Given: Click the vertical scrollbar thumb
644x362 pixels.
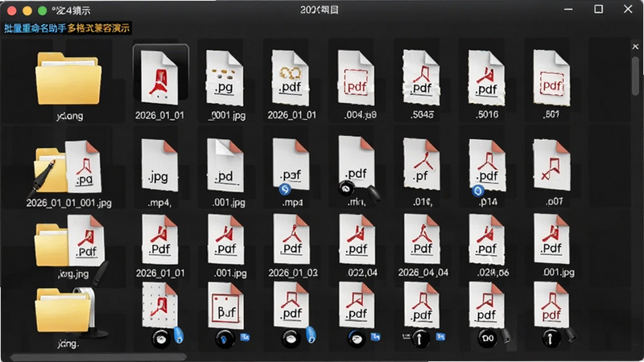Looking at the screenshot, I should pos(635,76).
